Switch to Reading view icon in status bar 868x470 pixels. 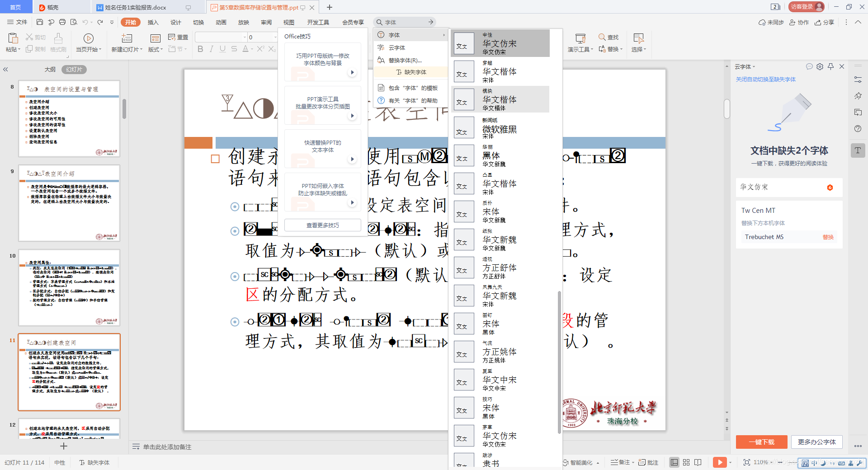pyautogui.click(x=698, y=462)
